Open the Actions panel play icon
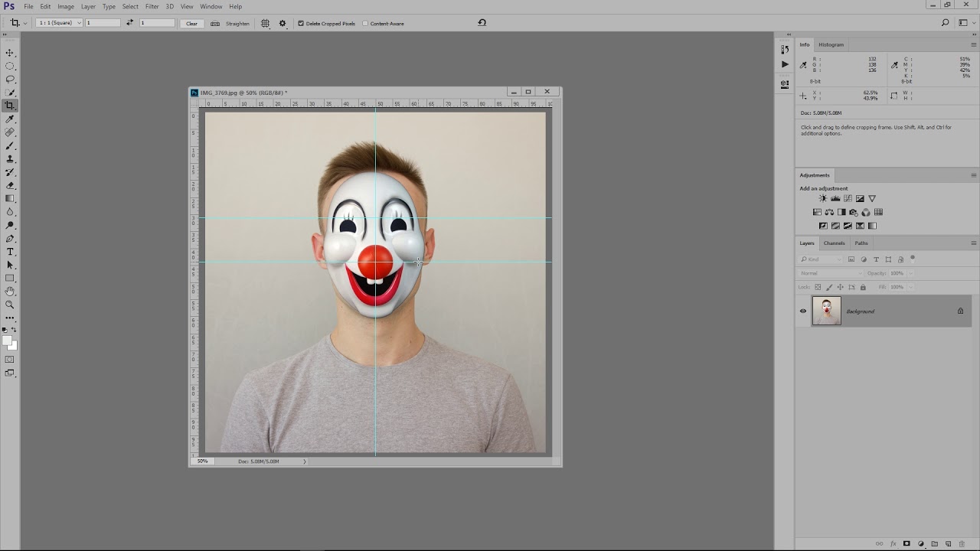Viewport: 980px width, 551px height. [x=785, y=64]
